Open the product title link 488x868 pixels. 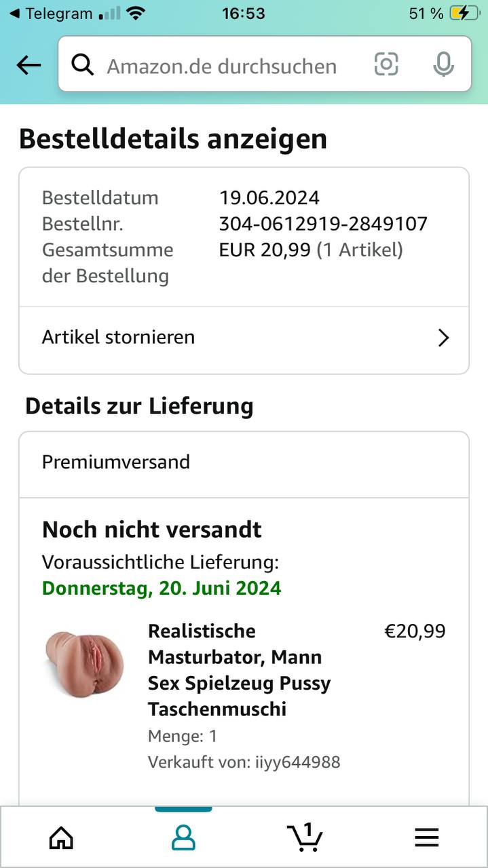tap(239, 670)
